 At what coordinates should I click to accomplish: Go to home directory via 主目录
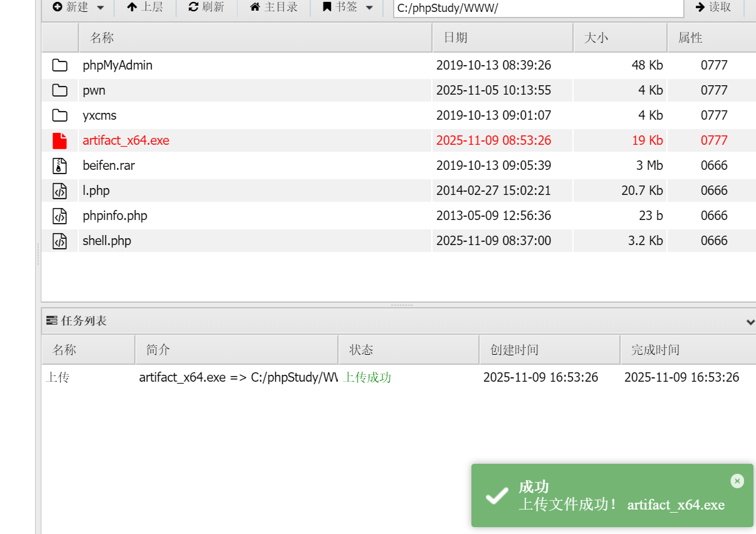(x=273, y=8)
